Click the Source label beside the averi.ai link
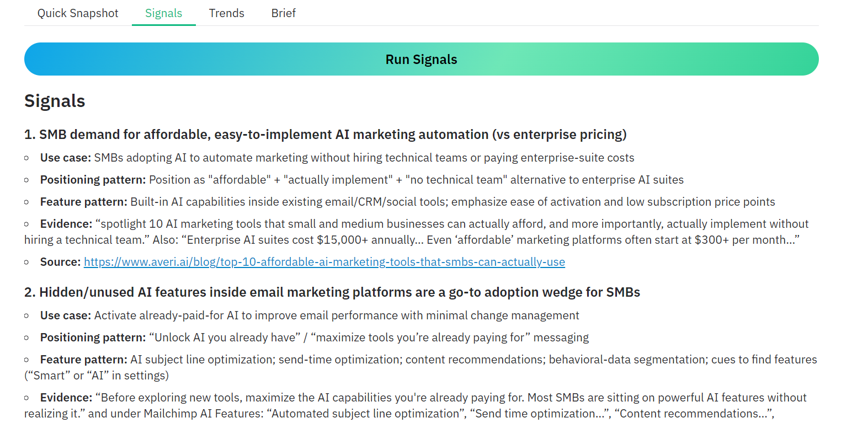 (x=60, y=262)
